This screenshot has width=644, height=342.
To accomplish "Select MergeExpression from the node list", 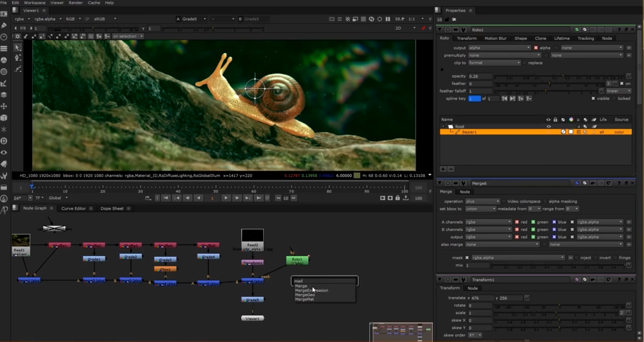I will pos(311,290).
